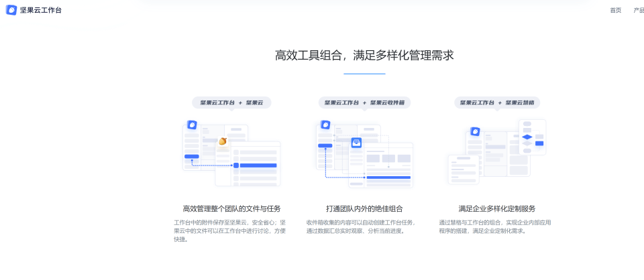Viewport: 644px width, 280px height.
Task: Click the blue highlighted row in first illustration
Action: (x=258, y=165)
